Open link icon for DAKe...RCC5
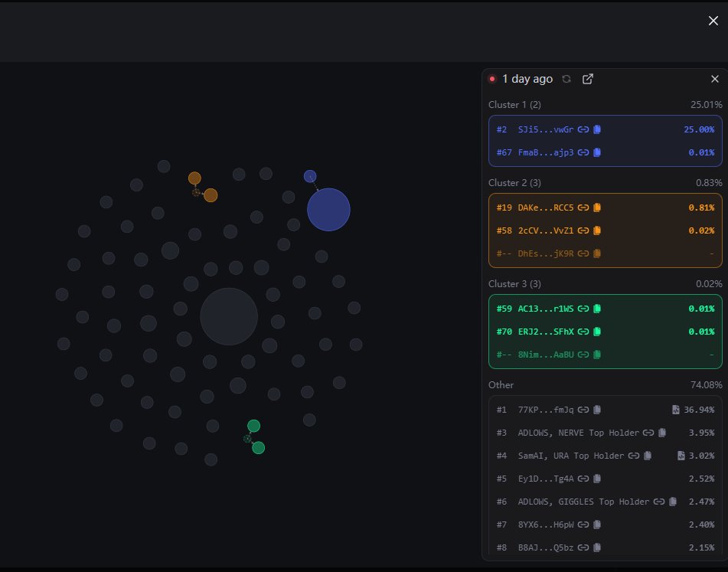728x572 pixels. click(583, 208)
